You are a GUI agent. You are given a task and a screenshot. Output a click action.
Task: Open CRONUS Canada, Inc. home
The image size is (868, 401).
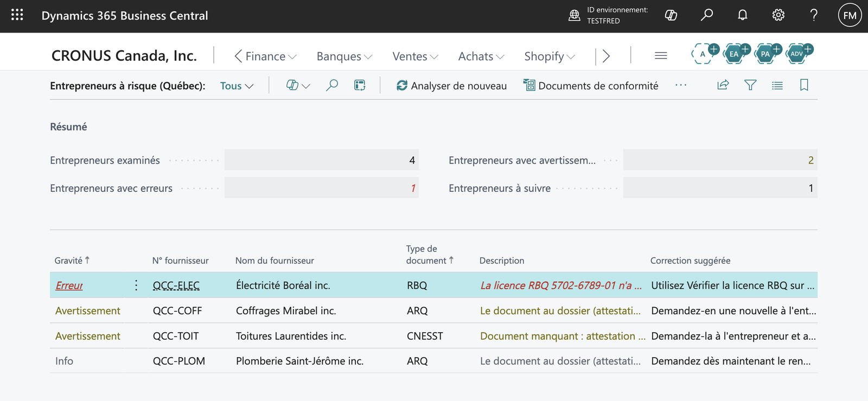(x=124, y=55)
